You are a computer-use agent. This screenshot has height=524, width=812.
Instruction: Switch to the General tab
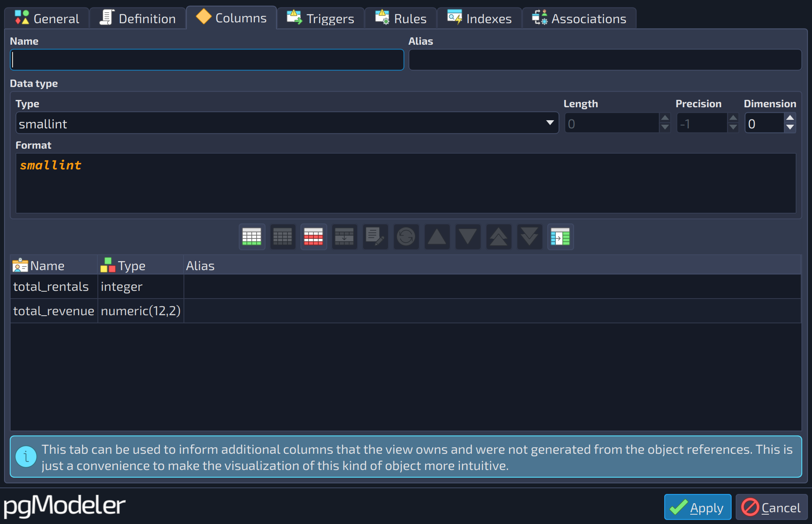(47, 19)
